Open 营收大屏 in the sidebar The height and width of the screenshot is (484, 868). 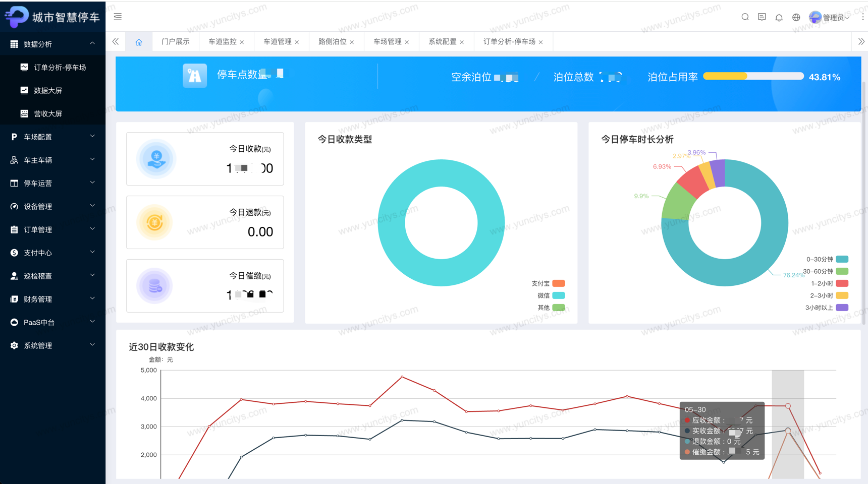tap(53, 114)
